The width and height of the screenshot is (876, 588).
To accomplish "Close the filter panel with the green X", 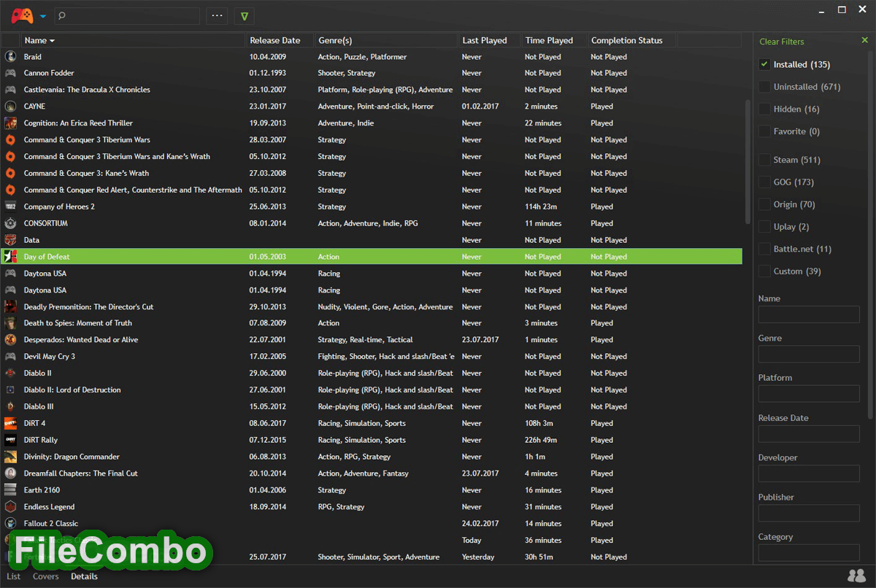I will (865, 40).
